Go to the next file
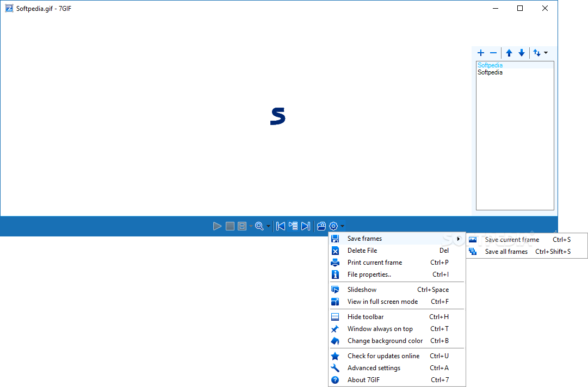Image resolution: width=588 pixels, height=387 pixels. (306, 226)
